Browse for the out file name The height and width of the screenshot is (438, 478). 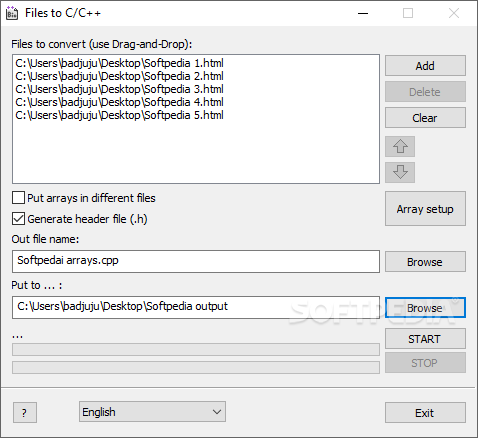pos(425,262)
